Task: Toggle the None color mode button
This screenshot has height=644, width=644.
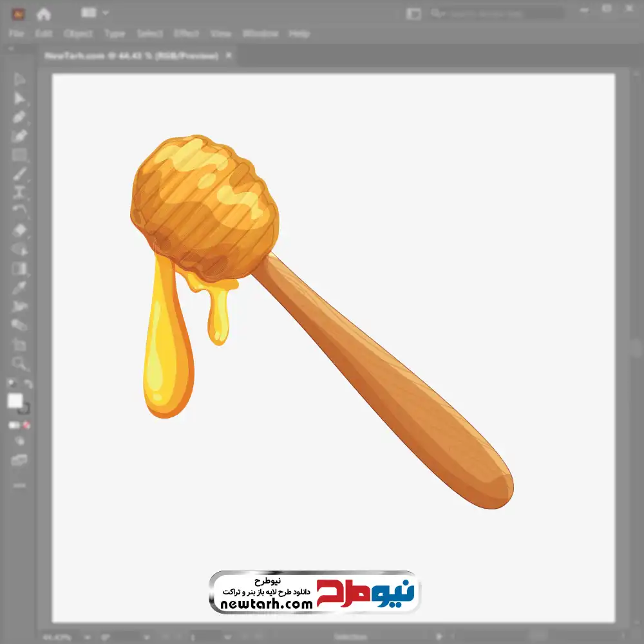Action: click(27, 425)
